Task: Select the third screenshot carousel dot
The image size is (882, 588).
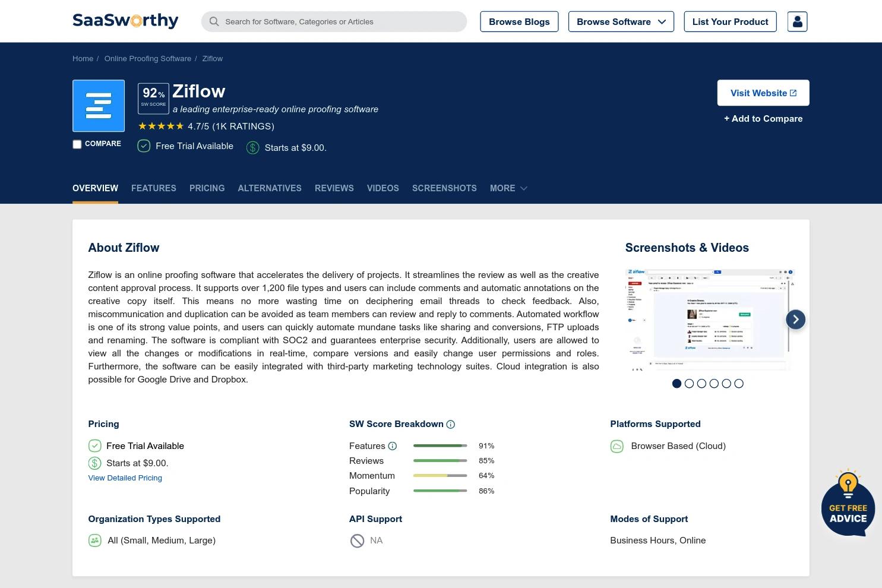Action: 701,384
